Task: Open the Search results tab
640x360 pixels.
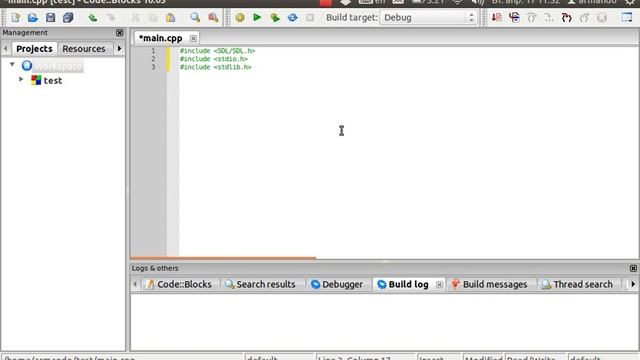Action: [x=261, y=284]
